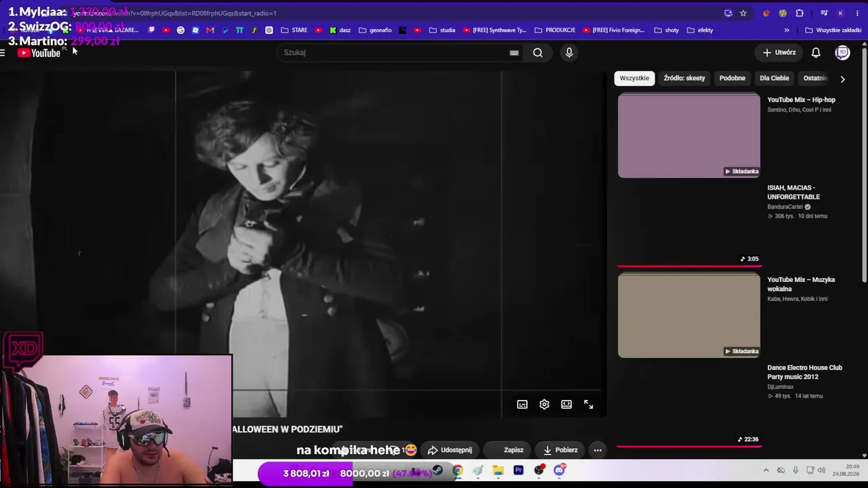Screen dimensions: 868x488
Task: Select the Podobne filter chip
Action: (732, 78)
